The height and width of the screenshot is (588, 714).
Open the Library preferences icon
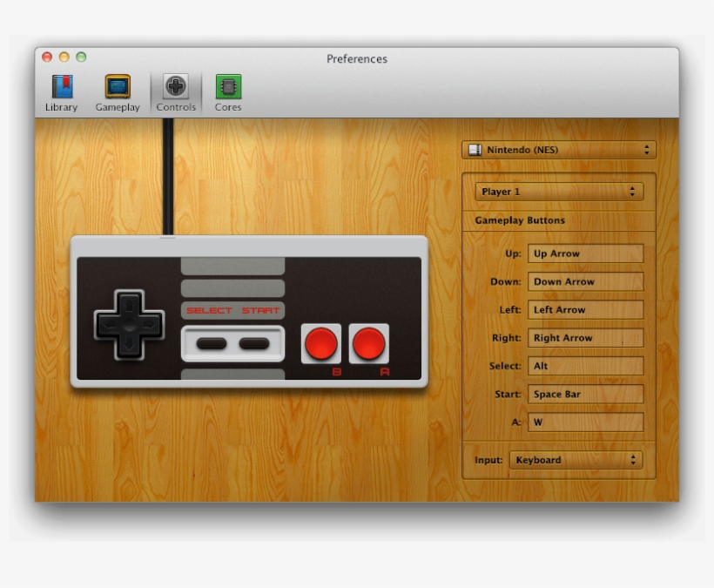60,90
